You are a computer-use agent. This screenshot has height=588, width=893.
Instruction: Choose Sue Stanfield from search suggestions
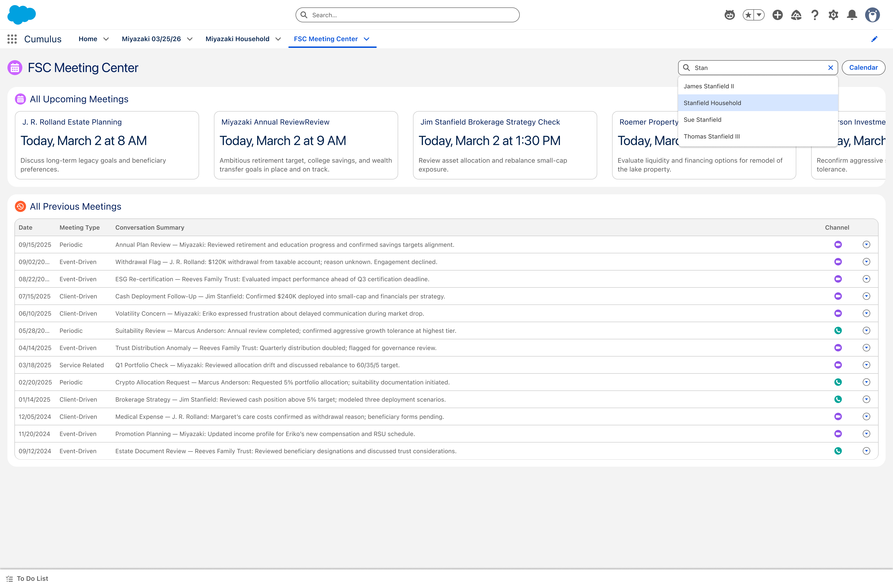pos(758,120)
